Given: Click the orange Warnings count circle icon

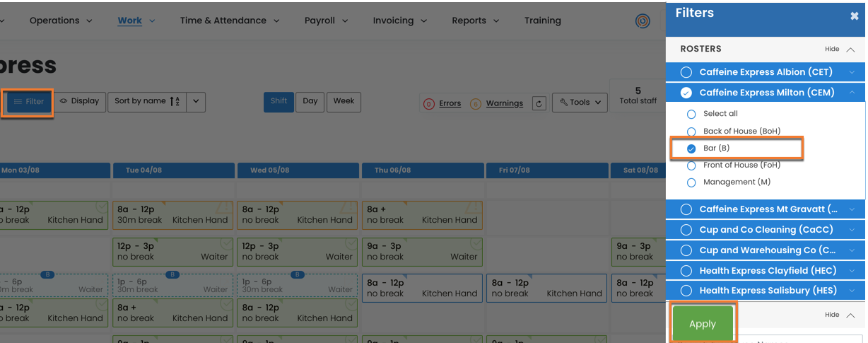Looking at the screenshot, I should point(475,104).
